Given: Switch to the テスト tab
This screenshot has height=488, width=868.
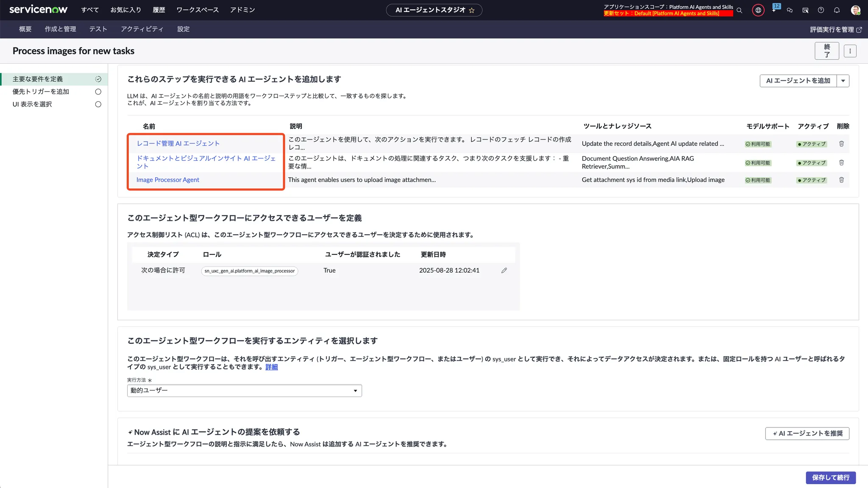Looking at the screenshot, I should pos(98,29).
